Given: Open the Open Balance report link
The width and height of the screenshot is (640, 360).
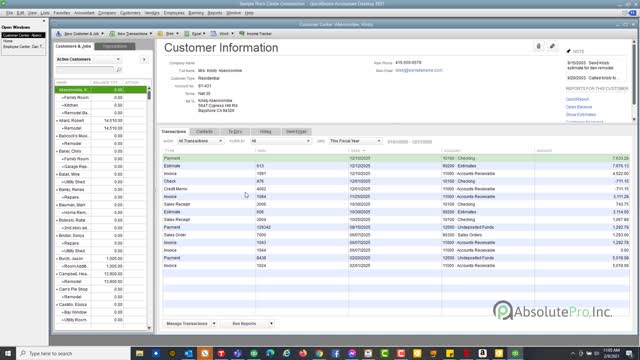Looking at the screenshot, I should coord(579,107).
